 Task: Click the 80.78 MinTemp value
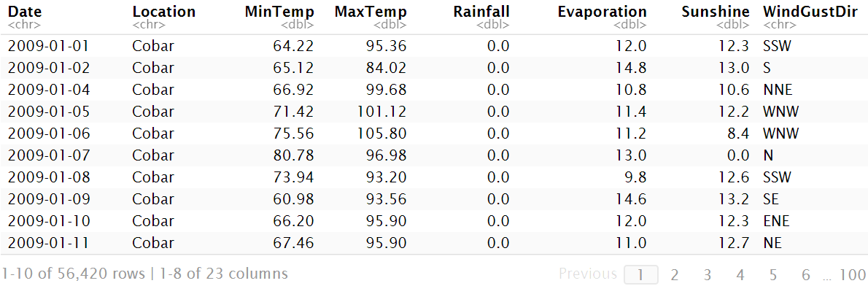coord(293,155)
